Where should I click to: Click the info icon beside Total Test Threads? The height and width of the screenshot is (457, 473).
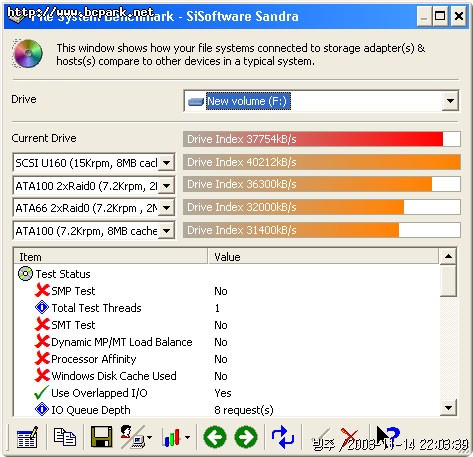42,307
